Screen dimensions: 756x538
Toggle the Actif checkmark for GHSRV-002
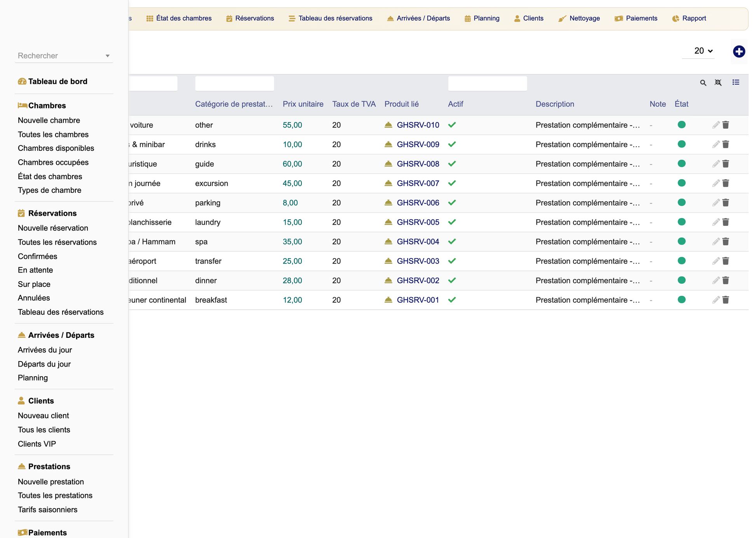point(452,280)
